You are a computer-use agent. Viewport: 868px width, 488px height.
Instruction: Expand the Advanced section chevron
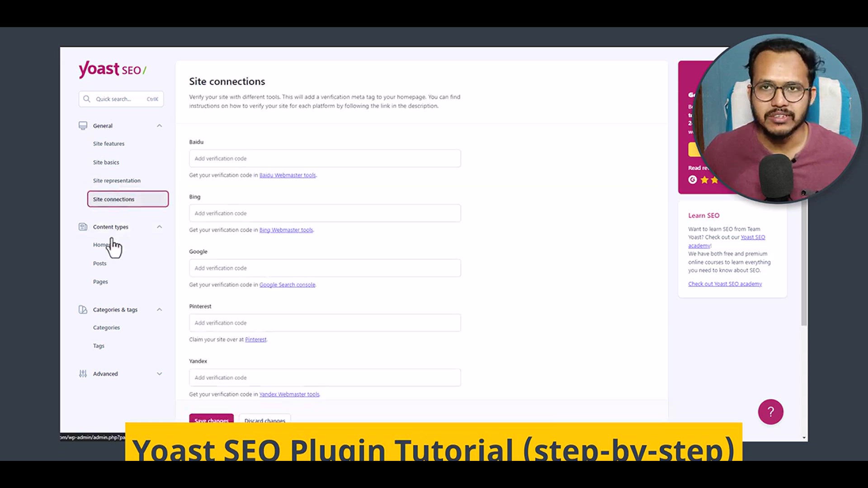(159, 374)
